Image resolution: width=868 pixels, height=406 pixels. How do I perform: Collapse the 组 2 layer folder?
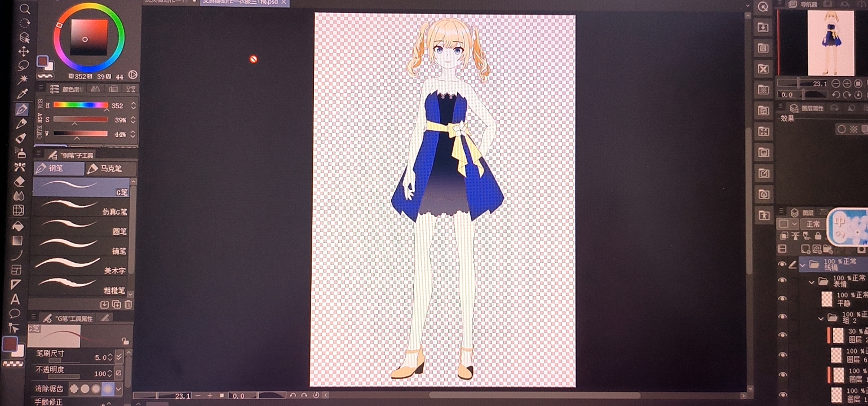point(821,318)
